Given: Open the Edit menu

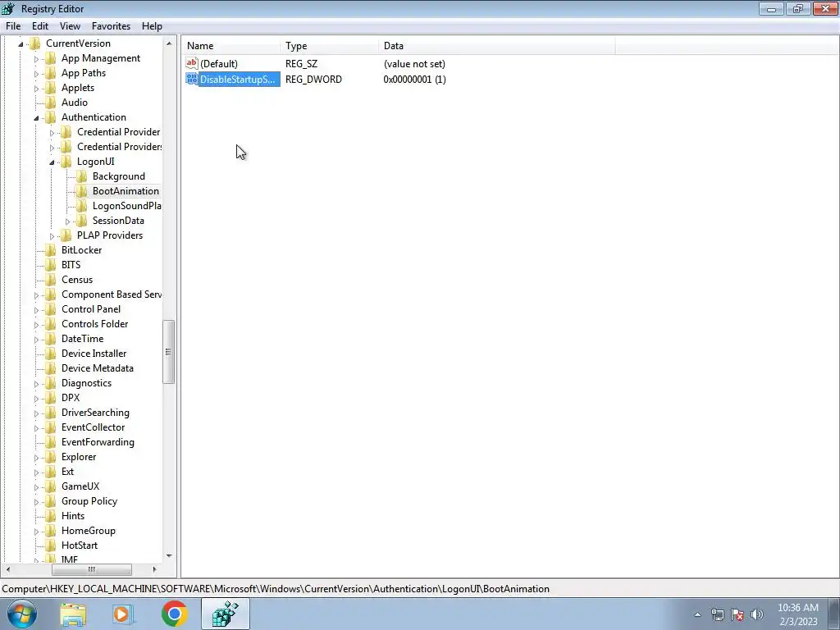Looking at the screenshot, I should (x=39, y=26).
